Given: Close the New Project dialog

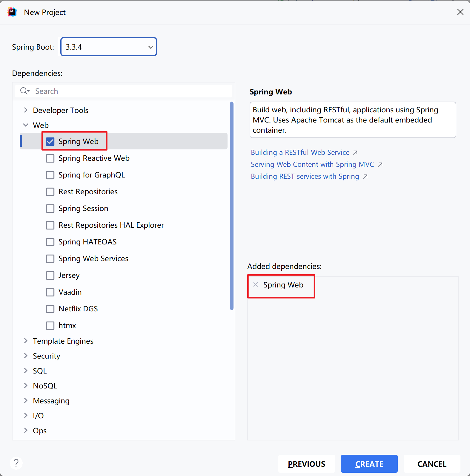Looking at the screenshot, I should pos(460,12).
